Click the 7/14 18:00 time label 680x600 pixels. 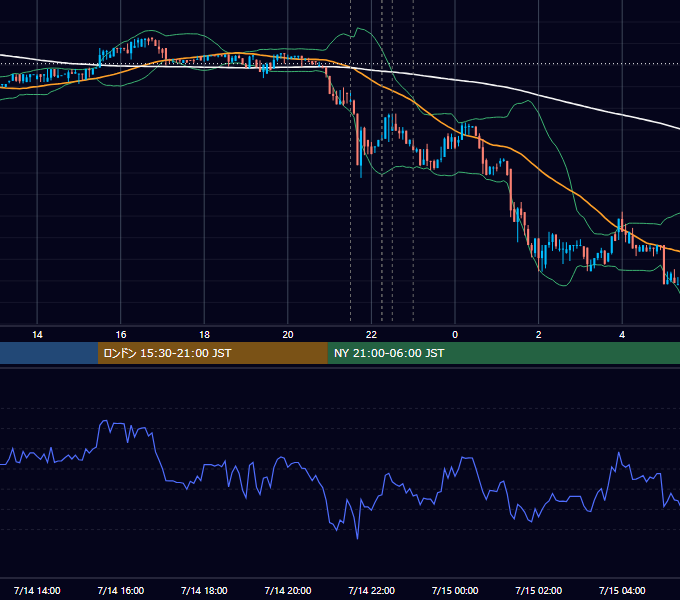(x=204, y=590)
